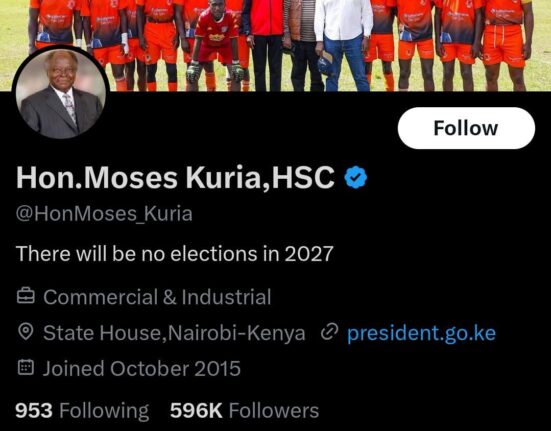Viewport: 551px width, 431px height.
Task: Open the football team header photo
Action: 276,46
